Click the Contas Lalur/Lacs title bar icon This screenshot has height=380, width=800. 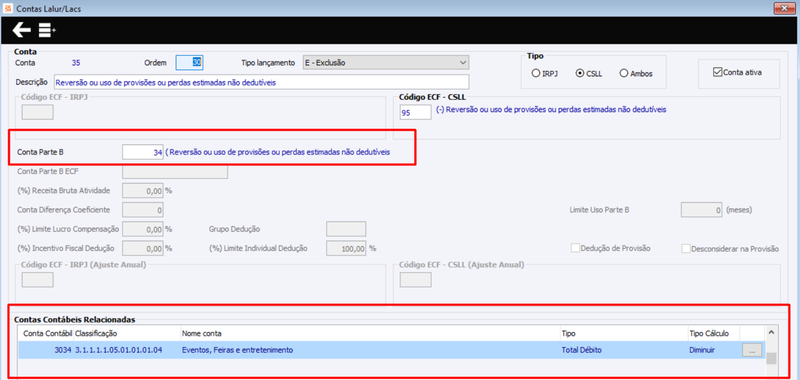pos(7,8)
